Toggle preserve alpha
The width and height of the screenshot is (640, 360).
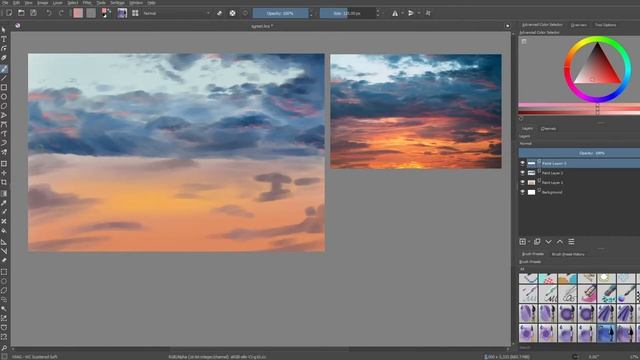pyautogui.click(x=232, y=13)
